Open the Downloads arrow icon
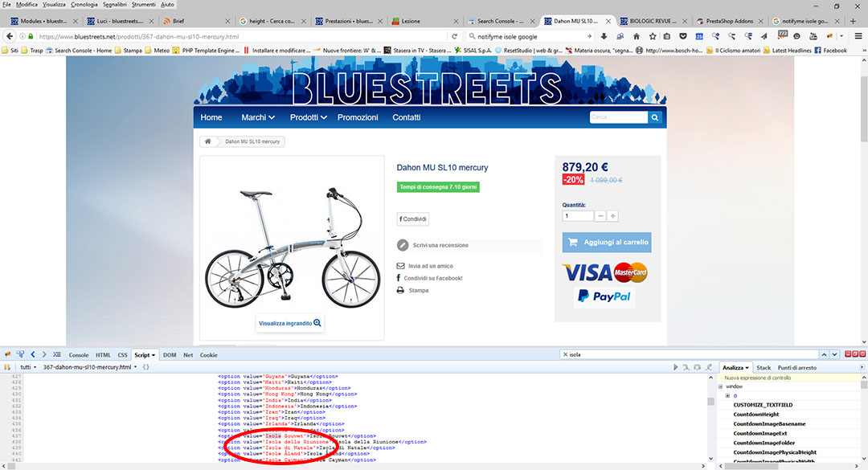 pos(604,36)
